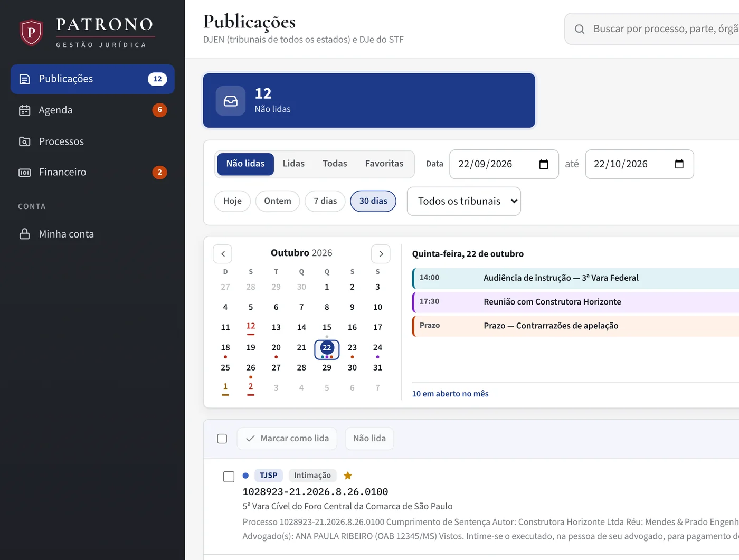Viewport: 739px width, 560px height.
Task: Open Minha conta in the sidebar
Action: click(92, 234)
